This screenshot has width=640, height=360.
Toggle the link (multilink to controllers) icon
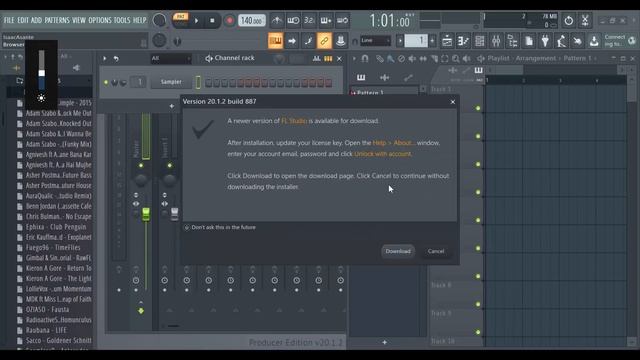tap(324, 41)
